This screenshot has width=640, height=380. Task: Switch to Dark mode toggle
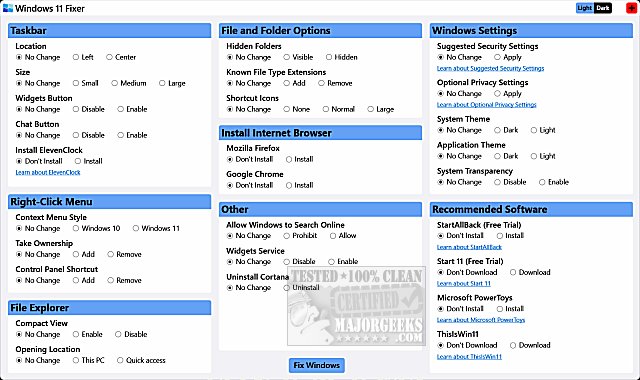pyautogui.click(x=602, y=8)
